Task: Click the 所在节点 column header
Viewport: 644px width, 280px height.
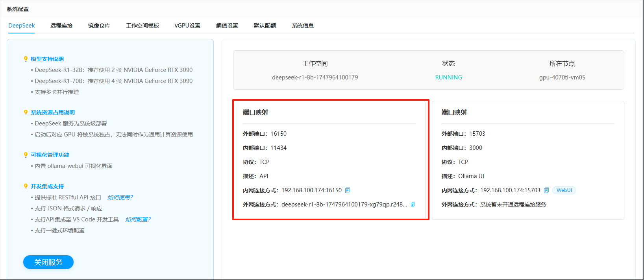Action: 562,64
